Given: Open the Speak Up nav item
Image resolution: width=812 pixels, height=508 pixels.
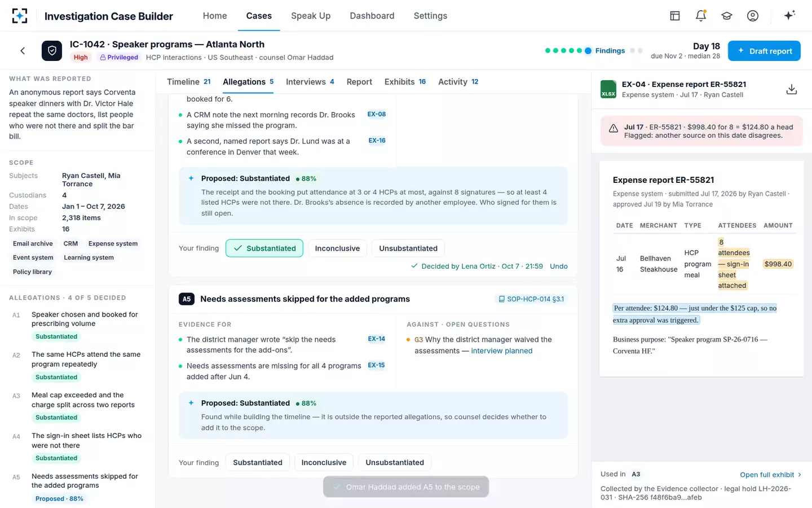Looking at the screenshot, I should [311, 16].
